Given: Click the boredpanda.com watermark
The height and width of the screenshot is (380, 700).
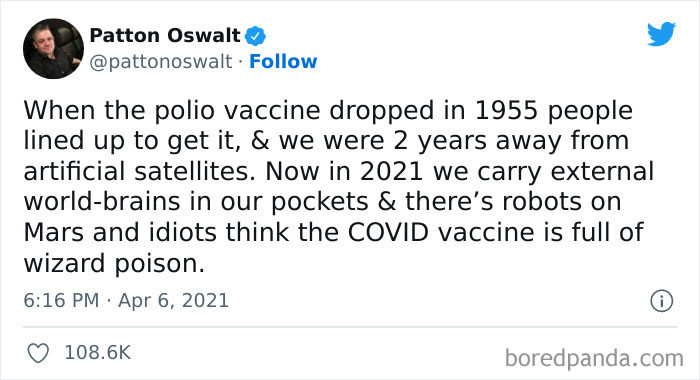Looking at the screenshot, I should pyautogui.click(x=594, y=359).
